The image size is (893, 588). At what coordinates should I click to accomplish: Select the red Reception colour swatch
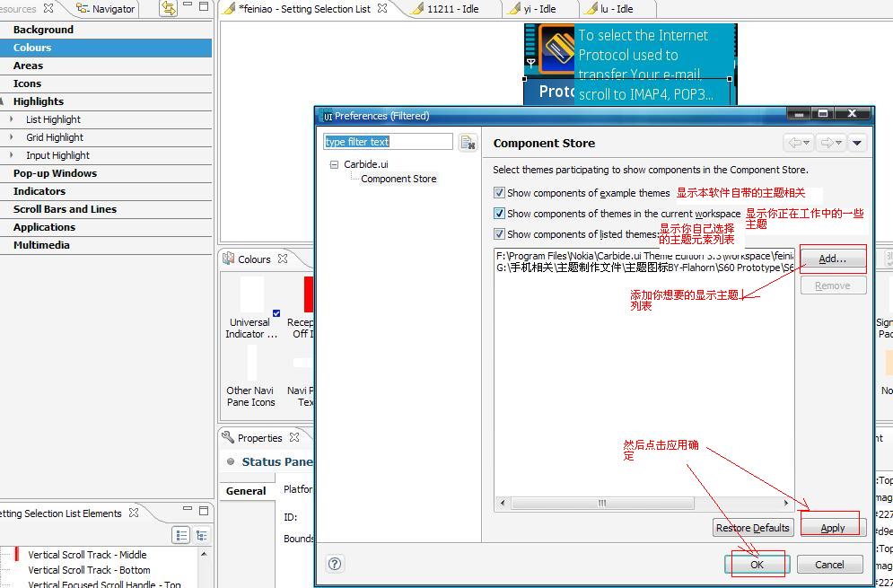click(308, 294)
